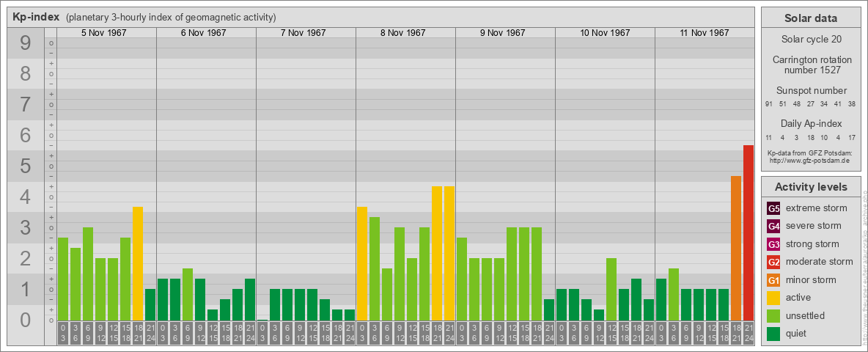Select the yellow 0-3h bar on 8 Nov
868x352 pixels.
[x=362, y=263]
